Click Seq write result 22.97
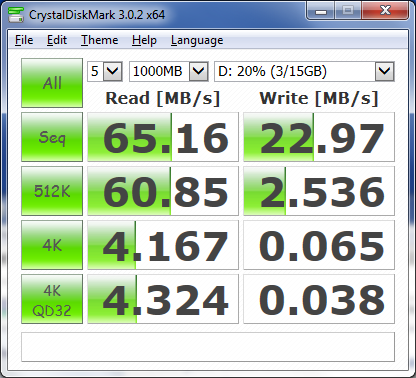 [x=319, y=137]
